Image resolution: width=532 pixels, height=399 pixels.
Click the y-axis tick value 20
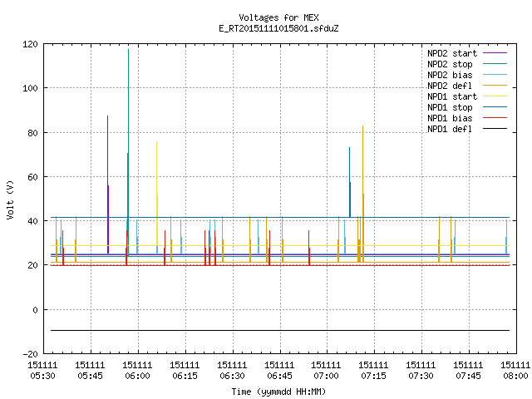(32, 265)
